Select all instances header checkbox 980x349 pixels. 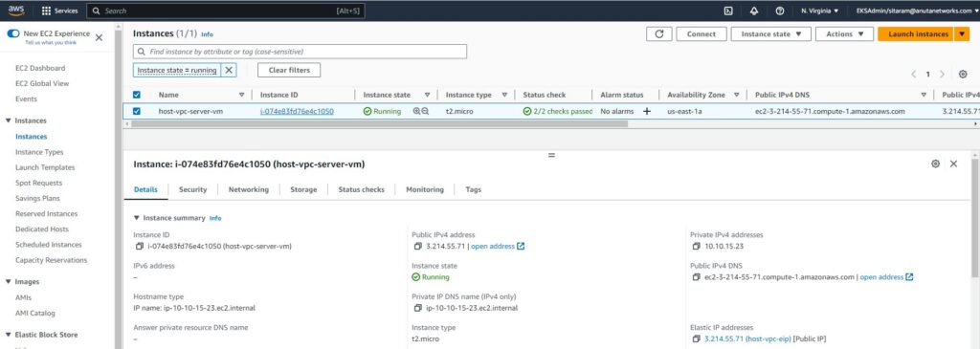[137, 95]
